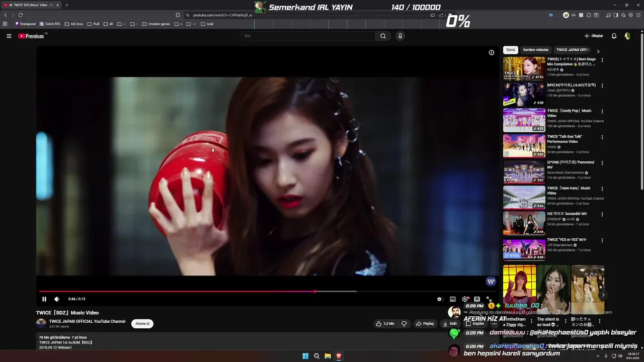This screenshot has width=644, height=362.
Task: Open TWICE 'Candy Pop' Music Video thumbnail
Action: pyautogui.click(x=524, y=120)
